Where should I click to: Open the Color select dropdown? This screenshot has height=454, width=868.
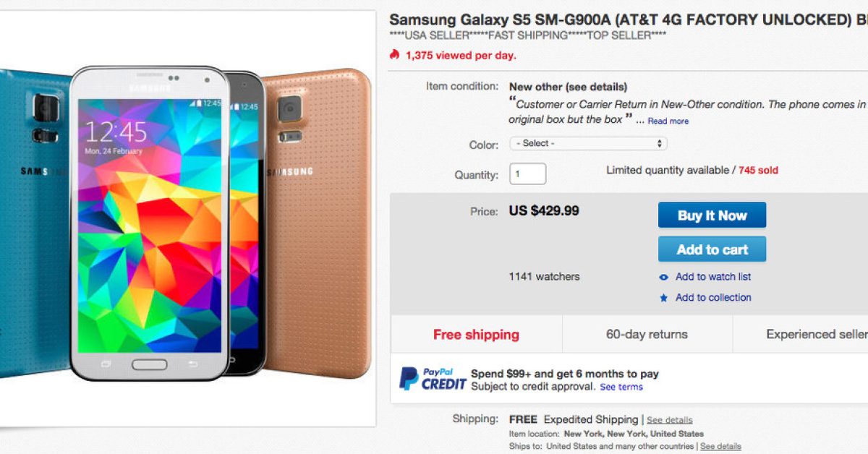click(x=587, y=144)
